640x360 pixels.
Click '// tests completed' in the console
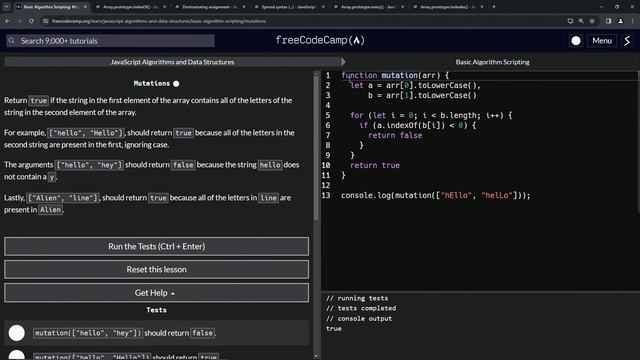click(361, 309)
